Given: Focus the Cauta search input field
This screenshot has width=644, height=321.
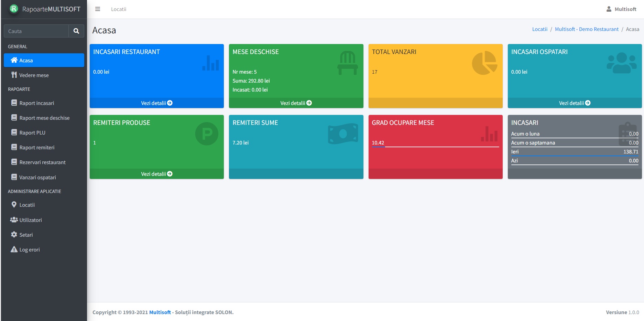Looking at the screenshot, I should coord(36,31).
